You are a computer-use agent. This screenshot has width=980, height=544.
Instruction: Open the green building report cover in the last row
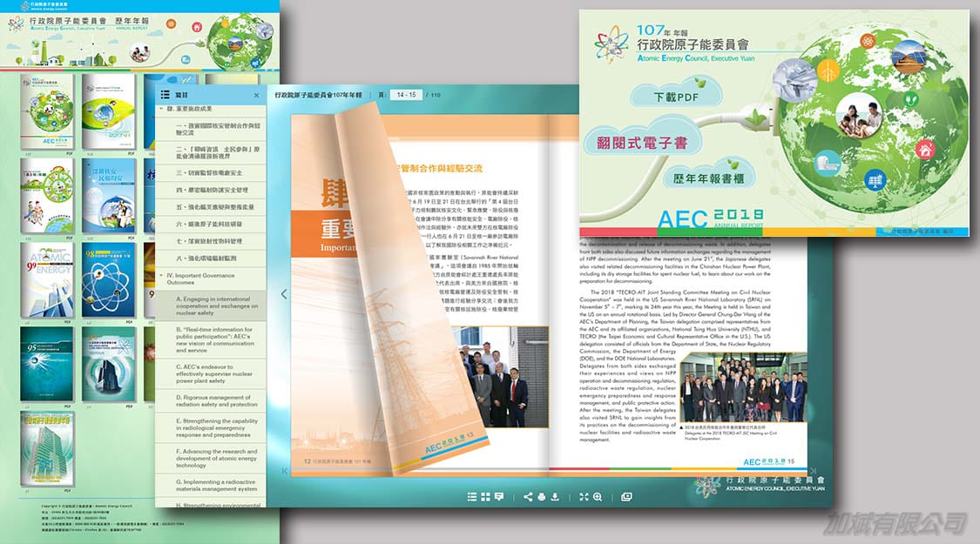pyautogui.click(x=47, y=448)
